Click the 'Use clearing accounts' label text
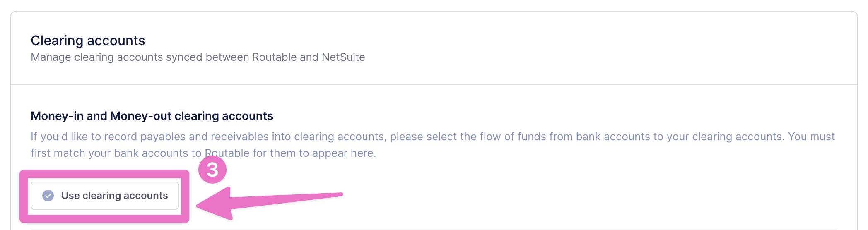 (x=115, y=196)
